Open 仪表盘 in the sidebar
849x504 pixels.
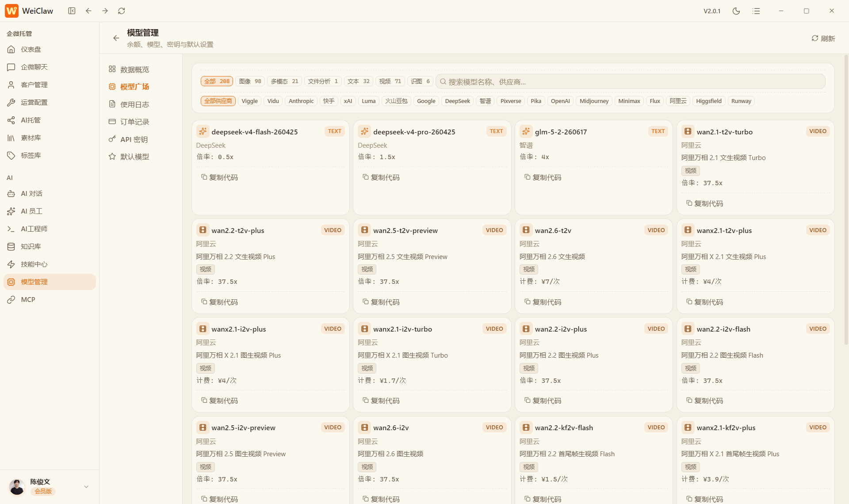tap(50, 50)
